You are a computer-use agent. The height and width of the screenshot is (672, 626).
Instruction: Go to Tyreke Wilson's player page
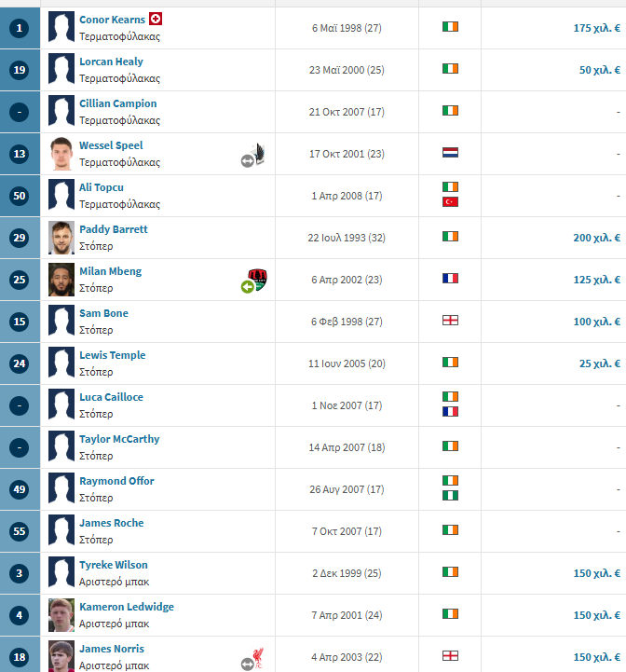(114, 565)
